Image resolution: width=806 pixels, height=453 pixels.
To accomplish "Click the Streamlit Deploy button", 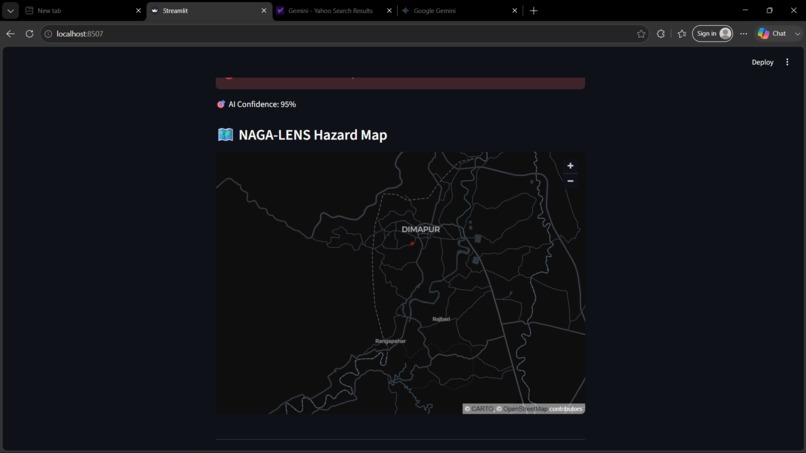I will pyautogui.click(x=762, y=62).
